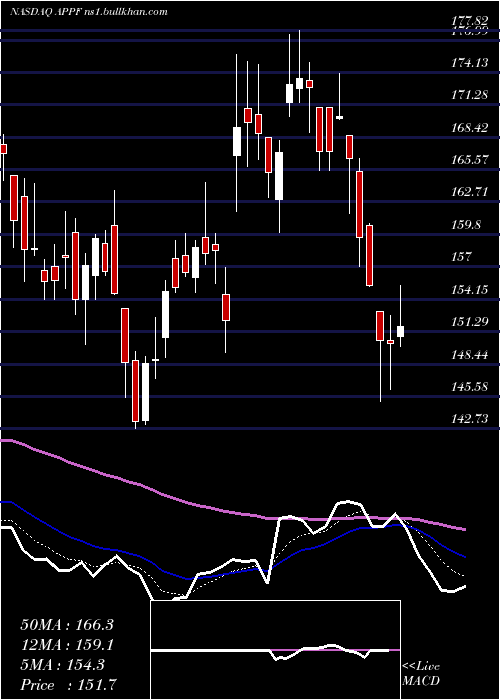Click the 165.57 price axis label
The height and width of the screenshot is (700, 500).
(469, 159)
